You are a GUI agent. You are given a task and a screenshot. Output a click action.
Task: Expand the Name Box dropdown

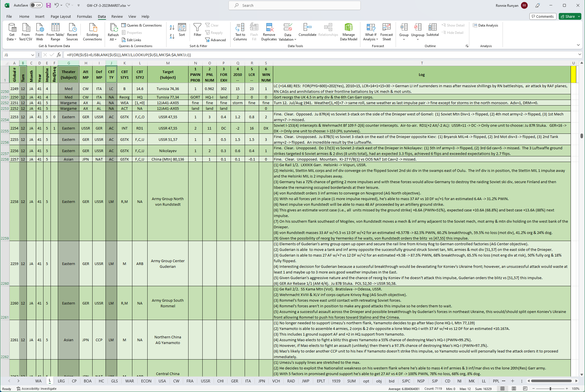32,55
